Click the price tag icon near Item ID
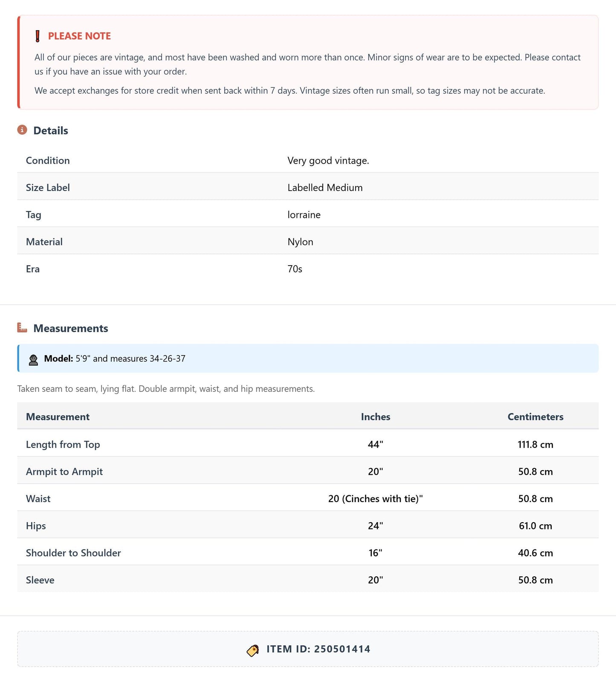The height and width of the screenshot is (682, 616). (253, 650)
